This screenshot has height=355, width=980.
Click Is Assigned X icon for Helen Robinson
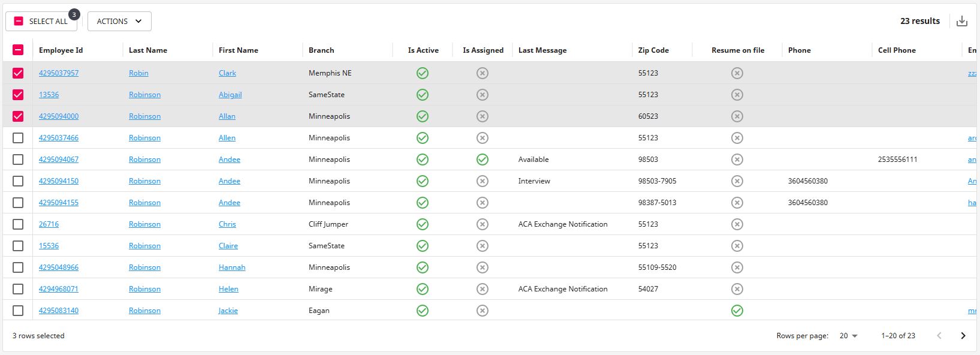(x=483, y=289)
